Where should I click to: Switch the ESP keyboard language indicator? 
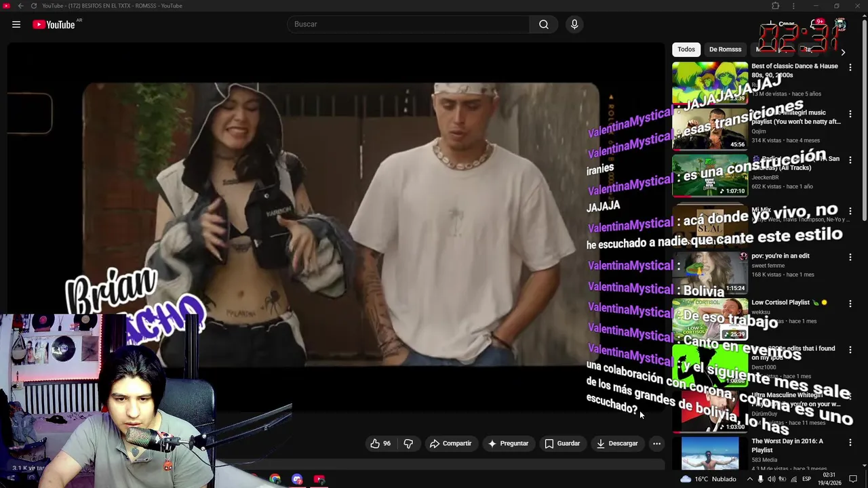[x=807, y=479]
